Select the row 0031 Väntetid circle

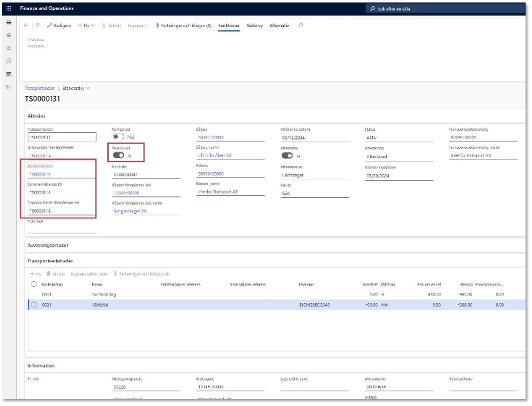[34, 305]
